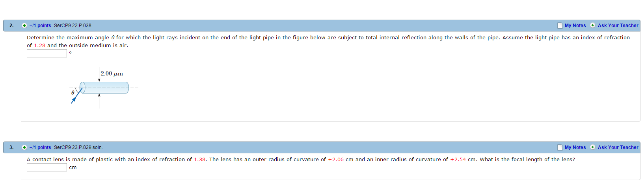Select Ask Your Teacher link in question 2
Image resolution: width=644 pixels, height=195 pixels.
click(618, 26)
